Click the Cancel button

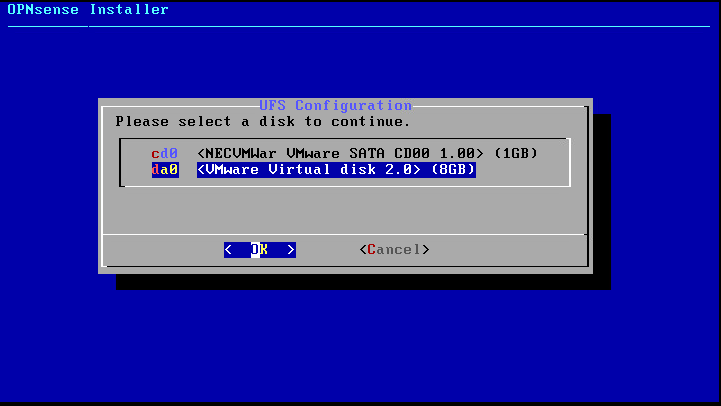395,250
